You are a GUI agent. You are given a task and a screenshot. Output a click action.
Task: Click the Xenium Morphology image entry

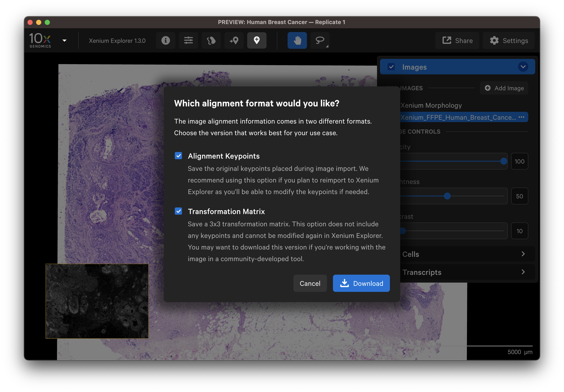[x=431, y=105]
